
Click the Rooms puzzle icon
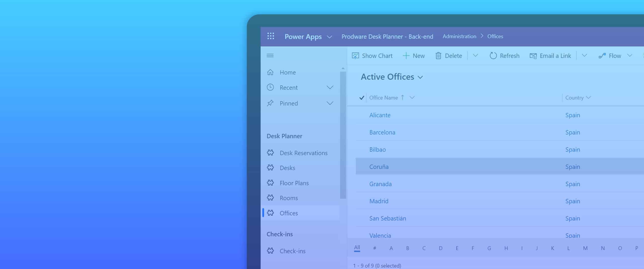coord(270,198)
